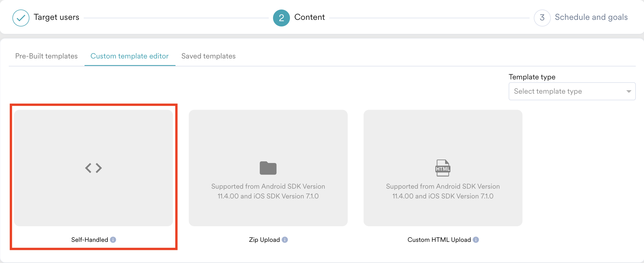The height and width of the screenshot is (263, 644).
Task: Go back to Target users step
Action: point(56,17)
